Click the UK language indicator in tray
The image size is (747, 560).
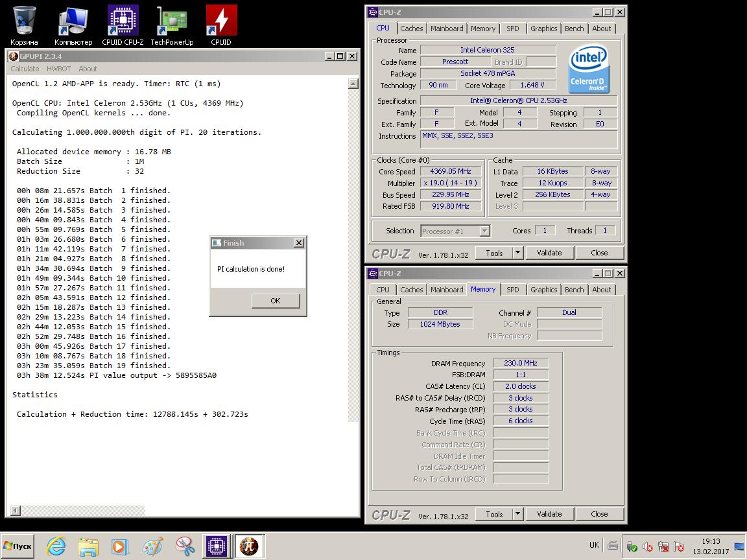click(594, 545)
